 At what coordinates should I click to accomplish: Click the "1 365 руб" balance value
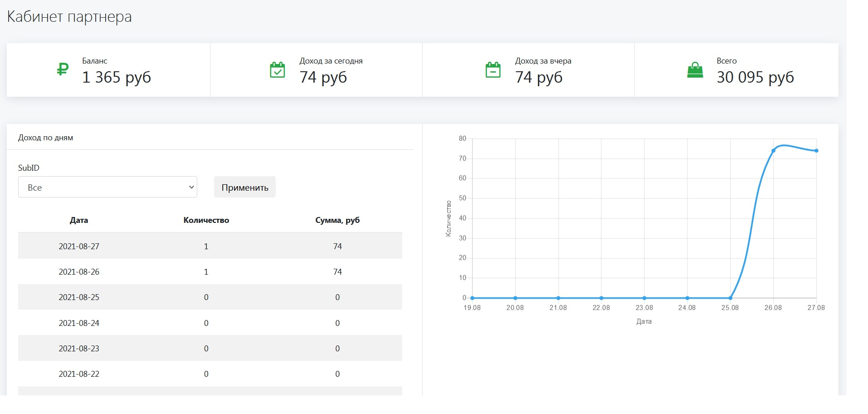[x=117, y=77]
